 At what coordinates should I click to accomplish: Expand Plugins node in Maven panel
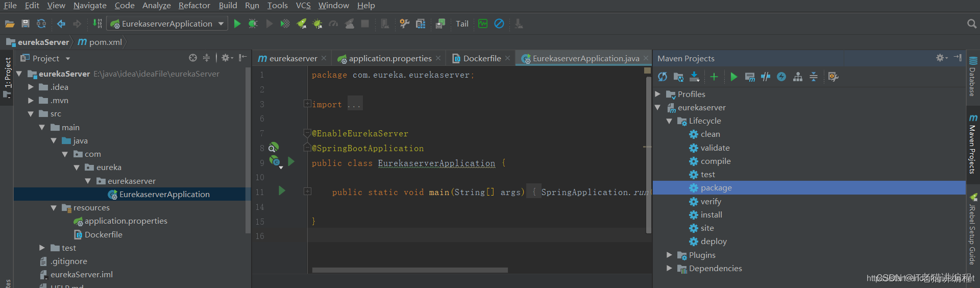click(x=669, y=255)
